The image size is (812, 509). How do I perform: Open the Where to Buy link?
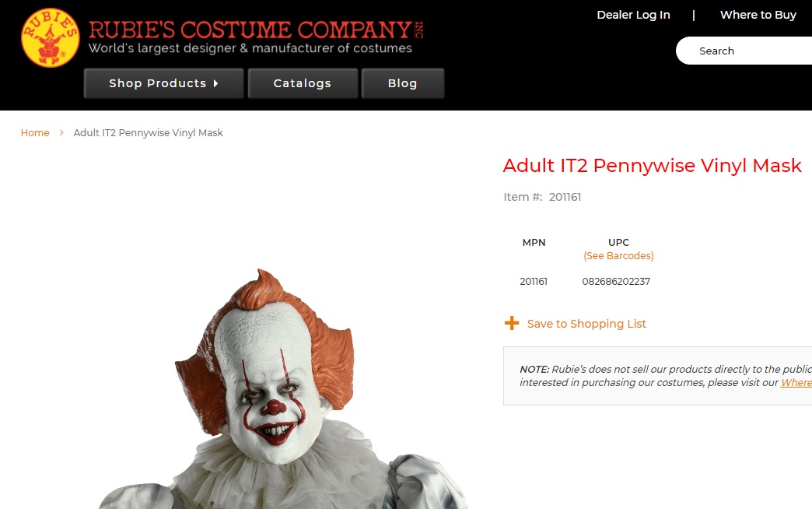click(758, 15)
